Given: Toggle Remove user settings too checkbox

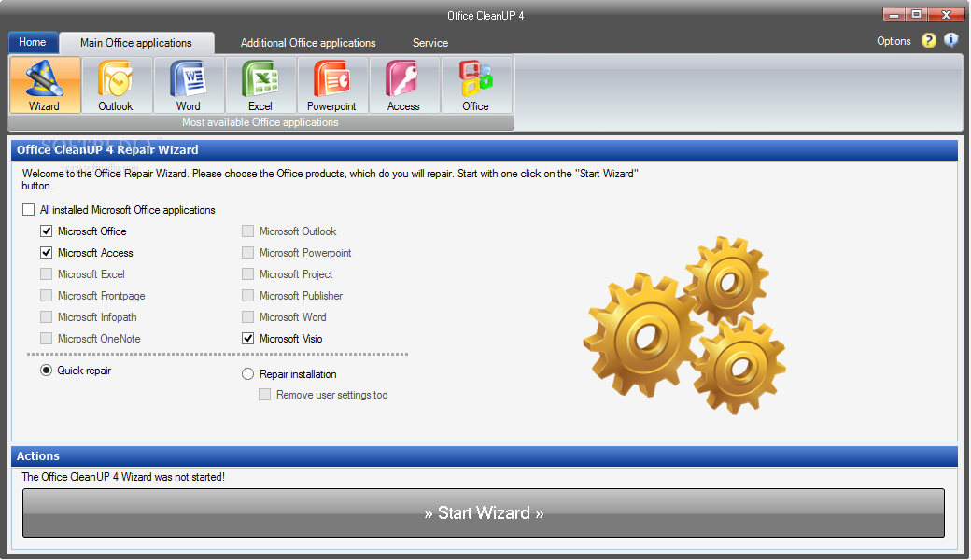Looking at the screenshot, I should 264,395.
